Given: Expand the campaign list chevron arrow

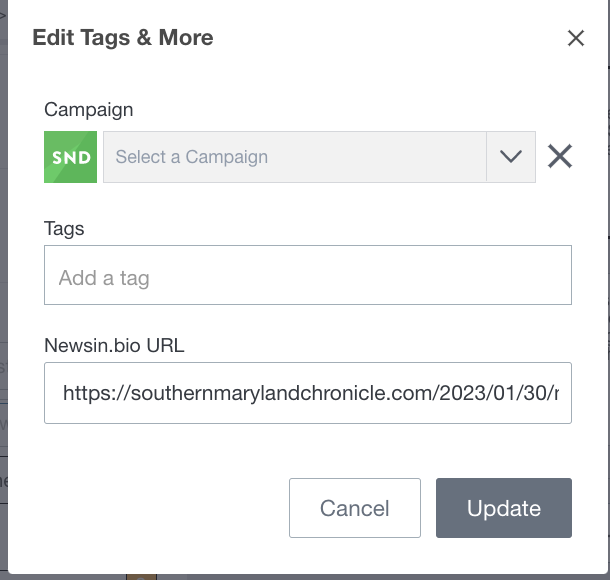Looking at the screenshot, I should click(x=510, y=157).
